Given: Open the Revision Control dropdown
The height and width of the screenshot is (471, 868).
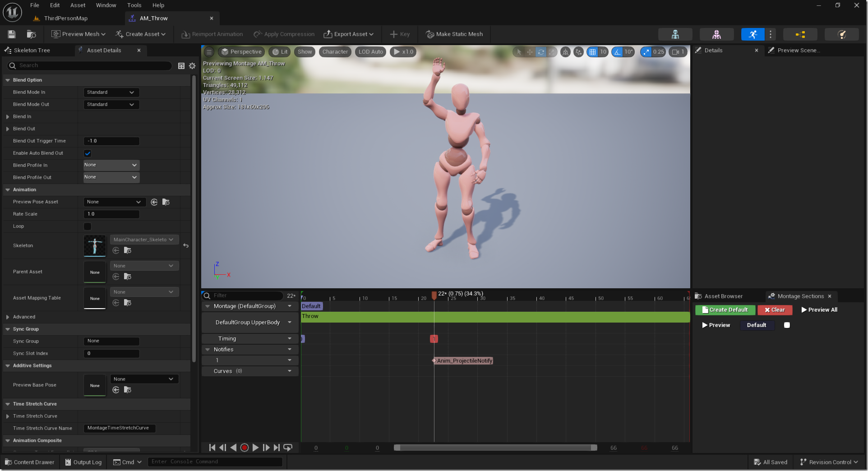Looking at the screenshot, I should tap(829, 462).
